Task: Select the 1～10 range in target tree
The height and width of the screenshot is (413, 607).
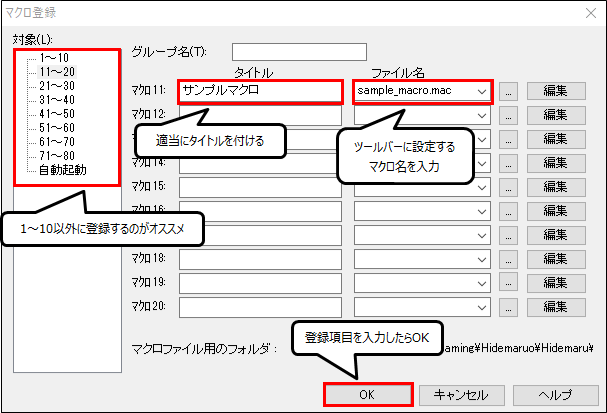Action: tap(54, 58)
